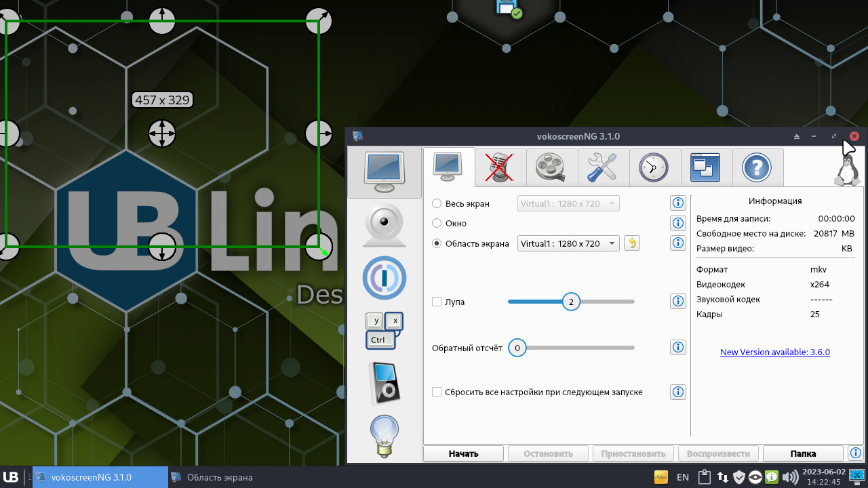Show info for Лупа option
Screen dimensions: 868x488
(677, 301)
